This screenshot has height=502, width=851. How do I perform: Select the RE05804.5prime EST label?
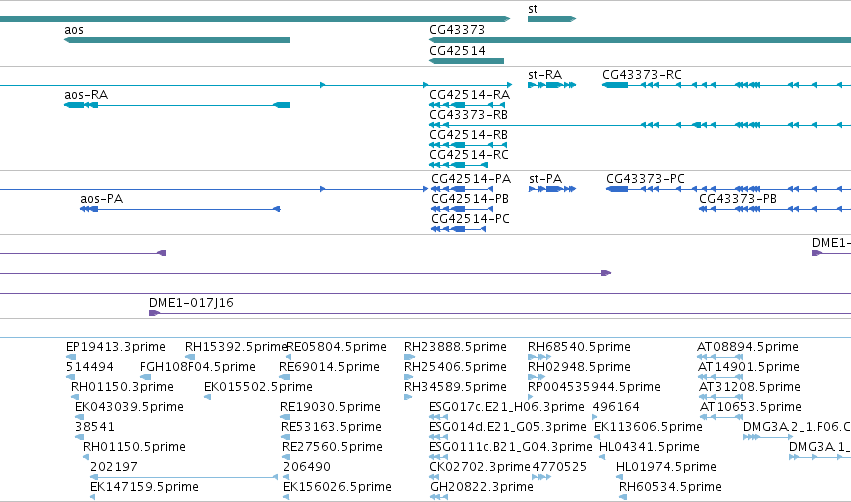coord(336,347)
